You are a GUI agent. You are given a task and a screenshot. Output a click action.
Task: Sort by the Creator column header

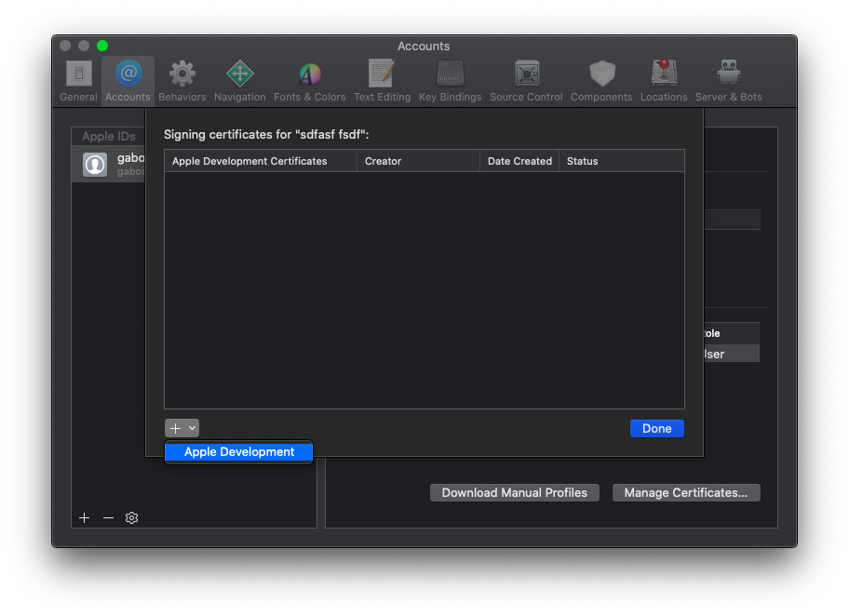(418, 161)
